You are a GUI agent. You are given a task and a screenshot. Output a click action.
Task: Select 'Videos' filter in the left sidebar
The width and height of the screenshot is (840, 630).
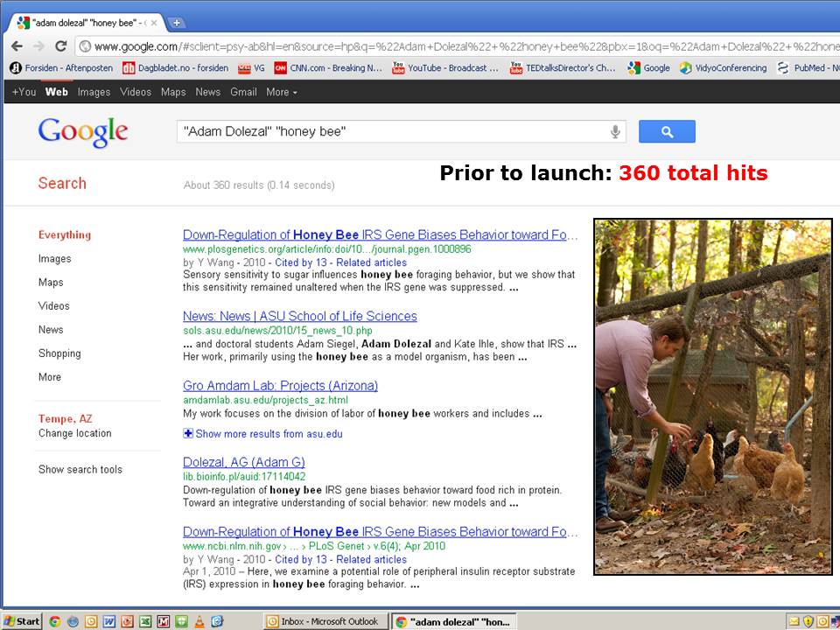53,306
